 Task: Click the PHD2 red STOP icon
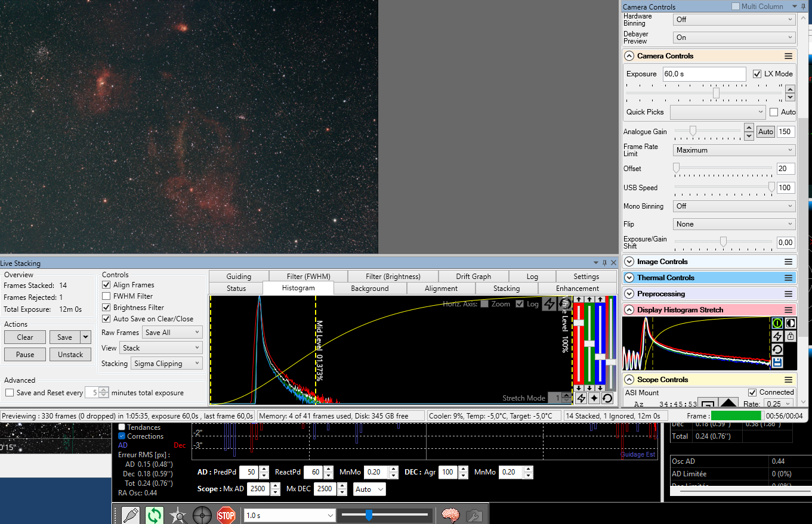point(226,515)
